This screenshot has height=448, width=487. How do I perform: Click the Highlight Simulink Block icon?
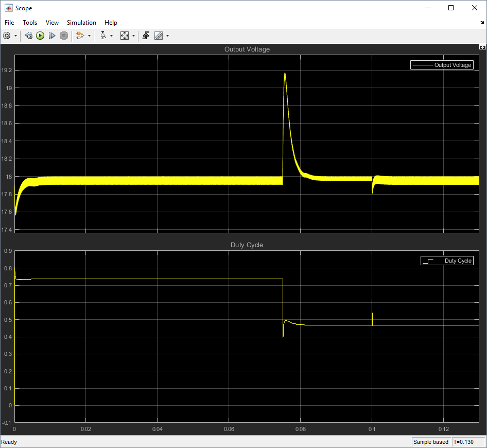(x=80, y=36)
